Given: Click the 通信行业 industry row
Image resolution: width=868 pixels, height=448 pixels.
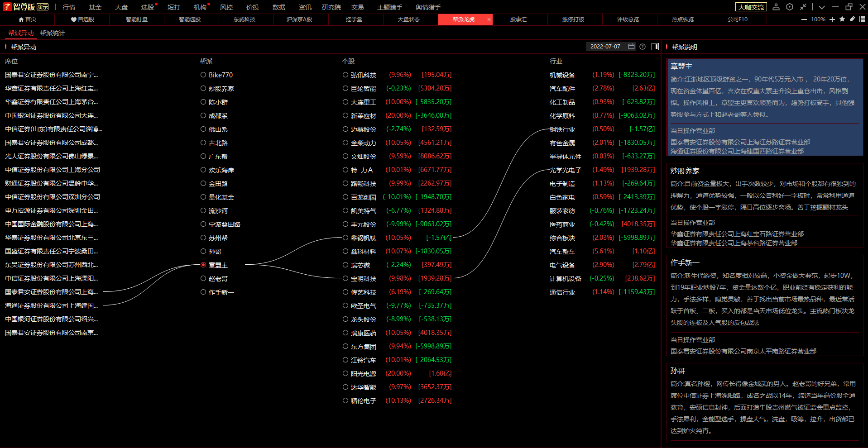Looking at the screenshot, I should click(x=602, y=292).
